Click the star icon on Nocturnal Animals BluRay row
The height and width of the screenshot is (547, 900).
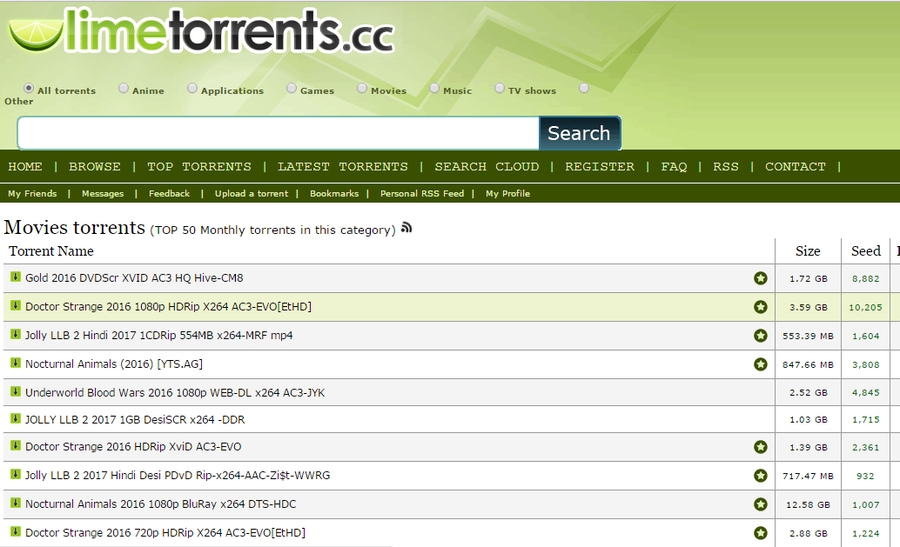tap(760, 504)
